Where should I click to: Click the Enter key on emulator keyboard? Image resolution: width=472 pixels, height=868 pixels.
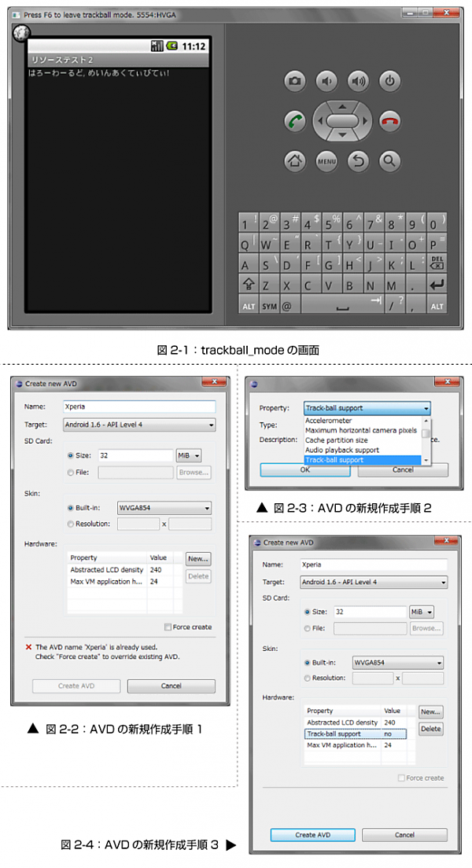coord(437,285)
